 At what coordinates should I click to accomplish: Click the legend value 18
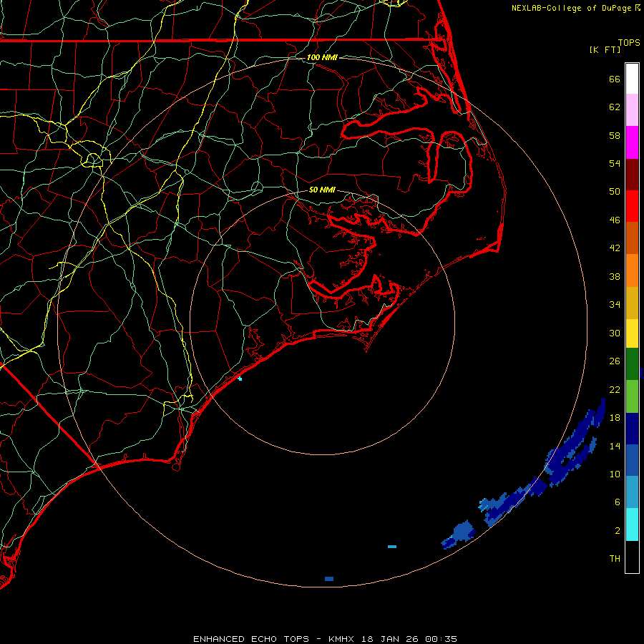615,418
